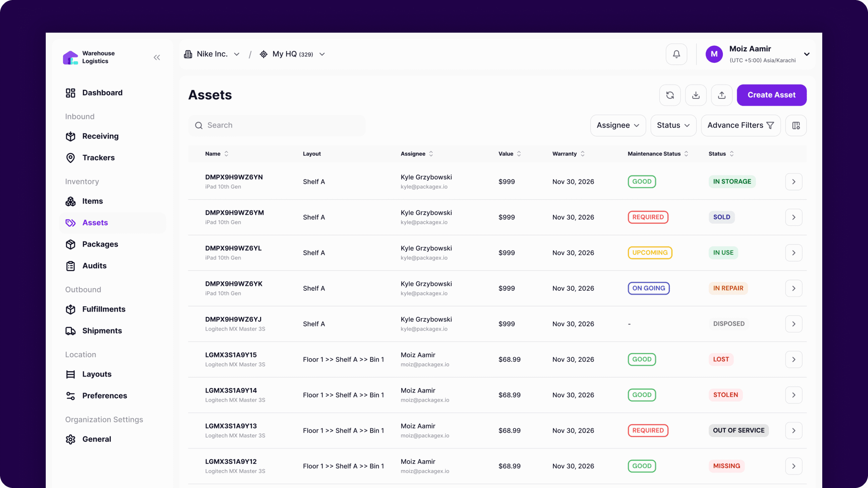
Task: Click the download icon button
Action: (x=696, y=95)
